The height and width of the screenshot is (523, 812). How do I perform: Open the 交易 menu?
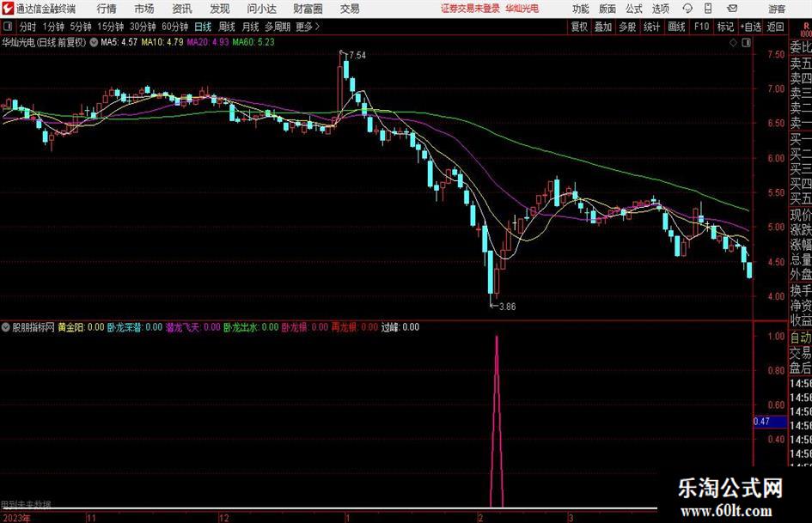pos(350,9)
